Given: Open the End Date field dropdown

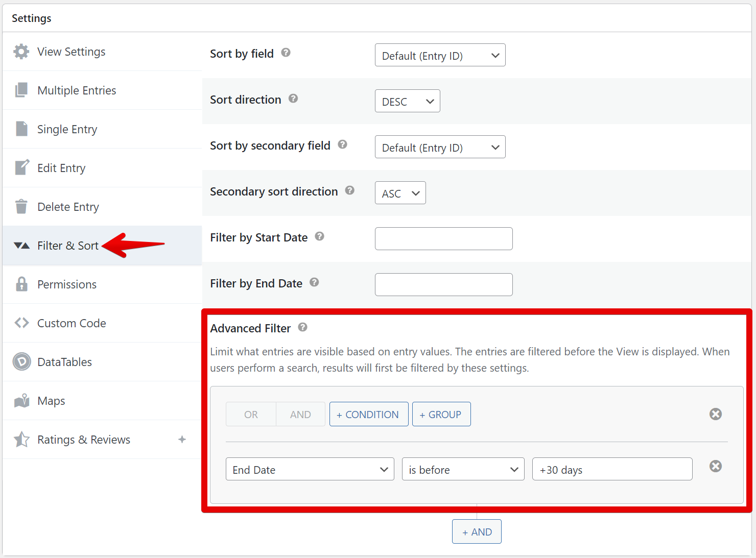Looking at the screenshot, I should (x=310, y=469).
